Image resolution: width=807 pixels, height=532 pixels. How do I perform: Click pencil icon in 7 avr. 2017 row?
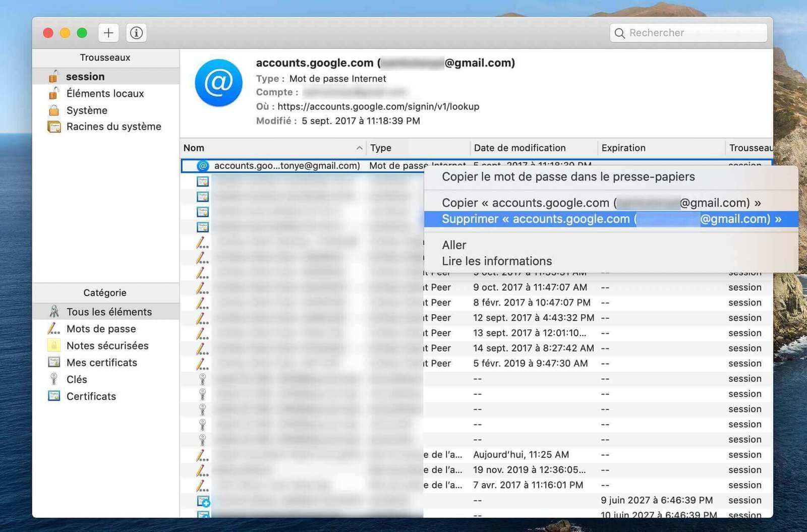tap(202, 485)
